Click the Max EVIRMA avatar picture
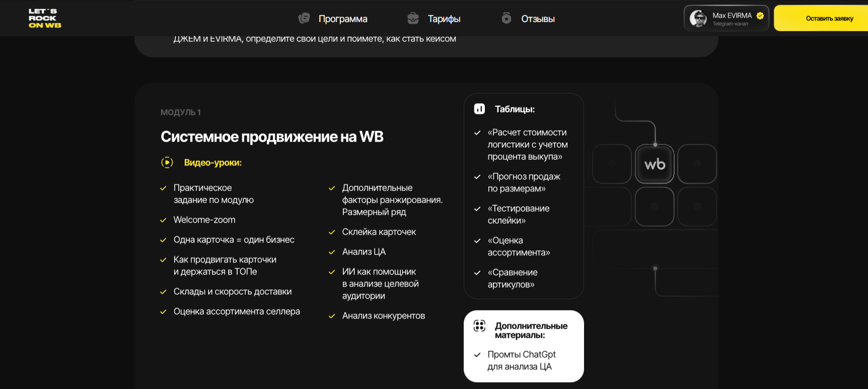Viewport: 868px width, 389px height. click(x=698, y=19)
